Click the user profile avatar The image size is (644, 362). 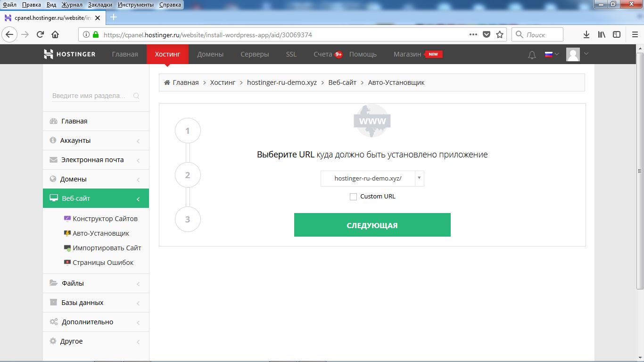[573, 55]
